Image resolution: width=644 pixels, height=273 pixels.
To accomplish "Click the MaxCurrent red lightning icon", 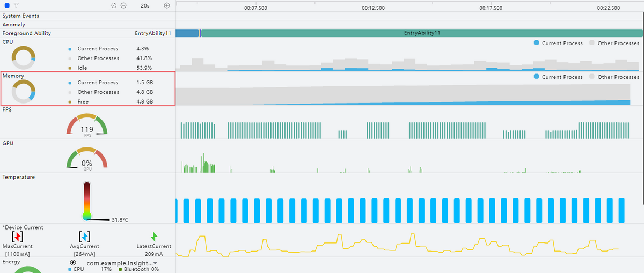I will point(18,237).
